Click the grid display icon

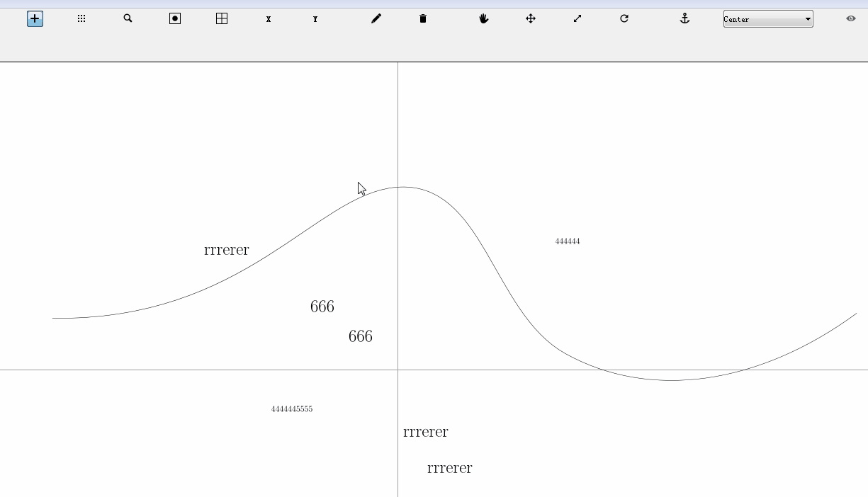tap(221, 18)
